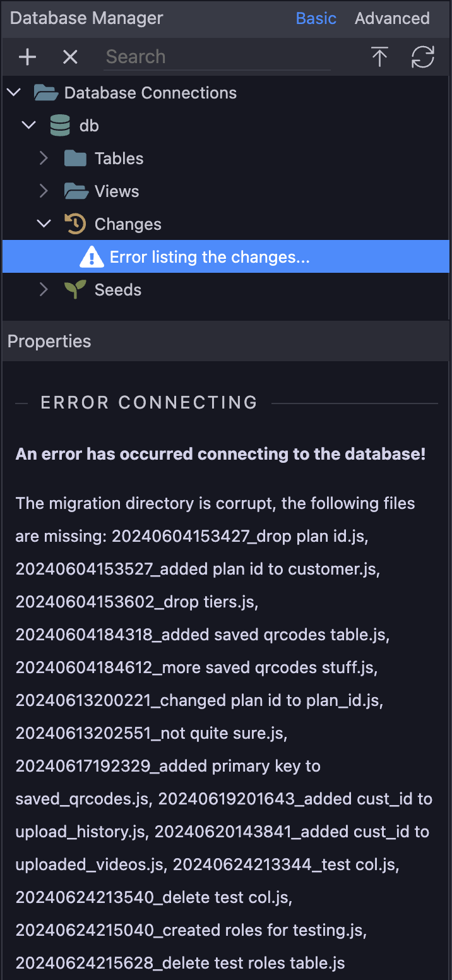
Task: Collapse the Changes node chevron
Action: [x=44, y=224]
